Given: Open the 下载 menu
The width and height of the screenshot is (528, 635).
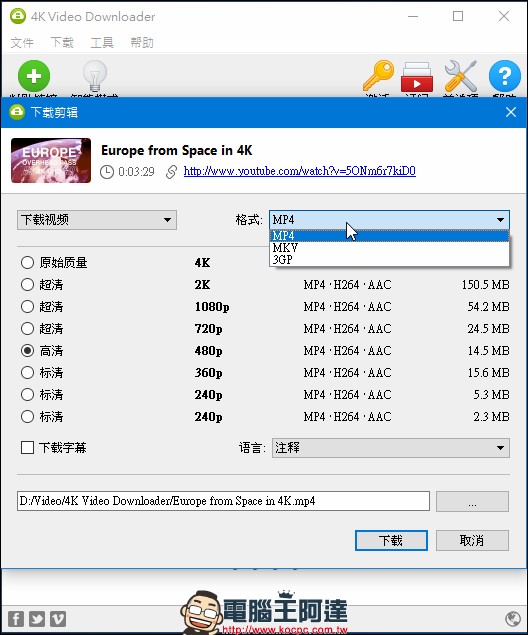Looking at the screenshot, I should [x=62, y=43].
